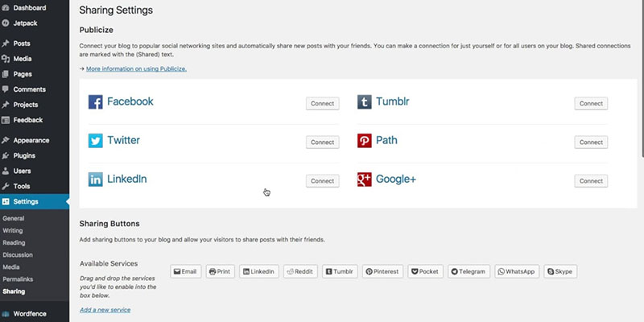
Task: Click the Projects pin icon
Action: click(x=6, y=105)
